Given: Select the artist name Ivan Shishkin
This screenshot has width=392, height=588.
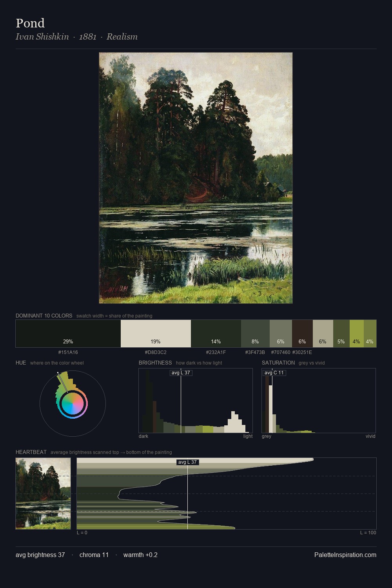Looking at the screenshot, I should [x=42, y=36].
